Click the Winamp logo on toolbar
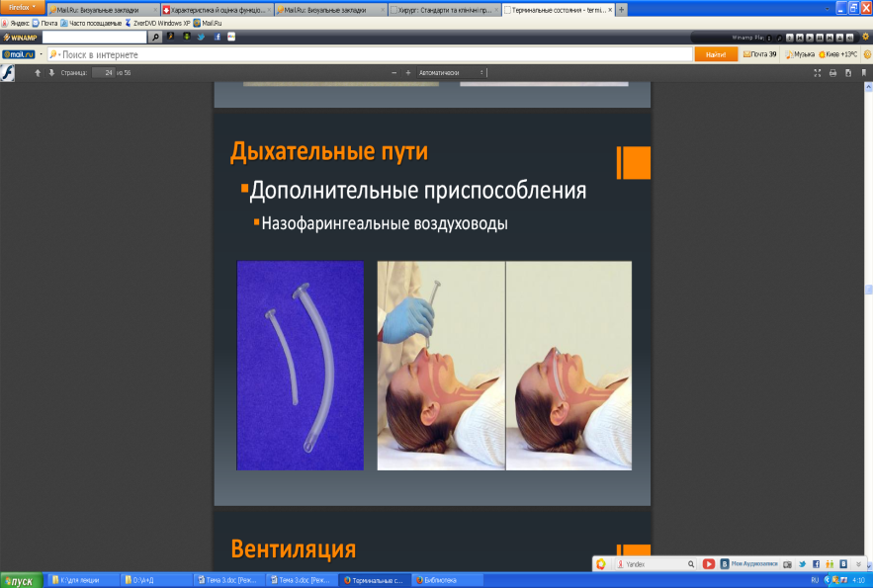Image resolution: width=873 pixels, height=588 pixels. click(20, 38)
